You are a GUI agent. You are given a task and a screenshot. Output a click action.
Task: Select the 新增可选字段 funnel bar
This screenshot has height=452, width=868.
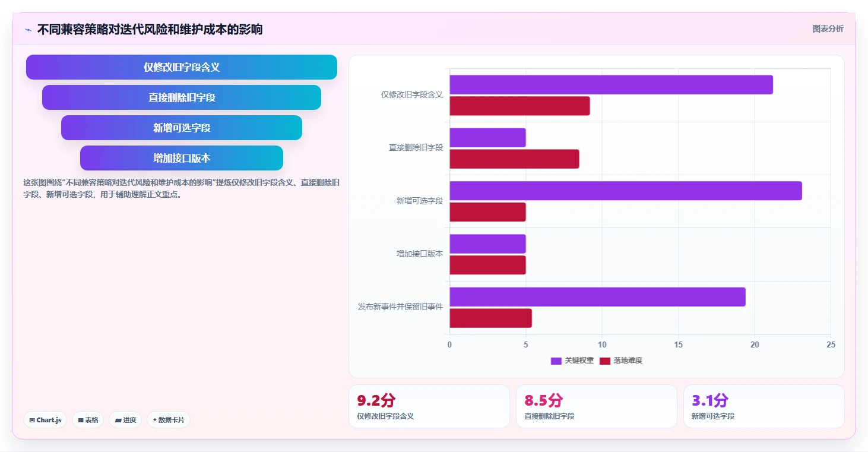tap(182, 128)
